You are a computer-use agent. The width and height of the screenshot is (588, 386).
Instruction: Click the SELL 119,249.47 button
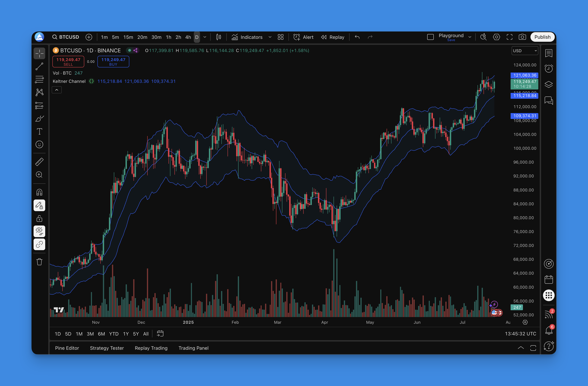[x=68, y=61]
